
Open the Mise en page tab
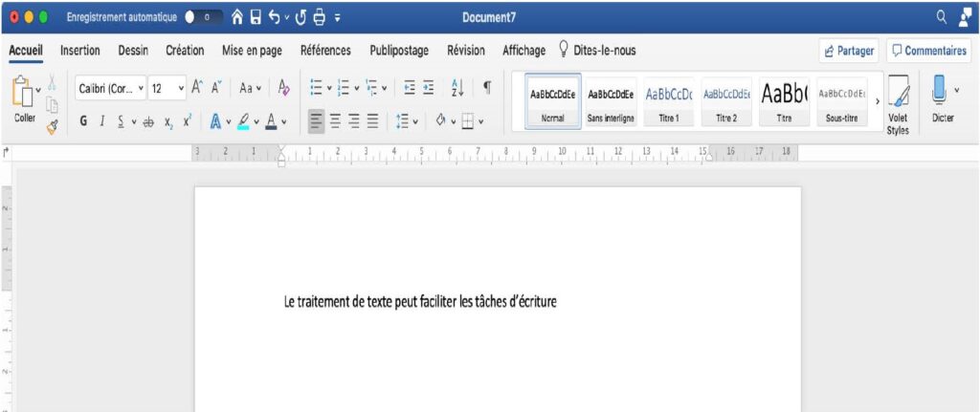click(x=252, y=51)
